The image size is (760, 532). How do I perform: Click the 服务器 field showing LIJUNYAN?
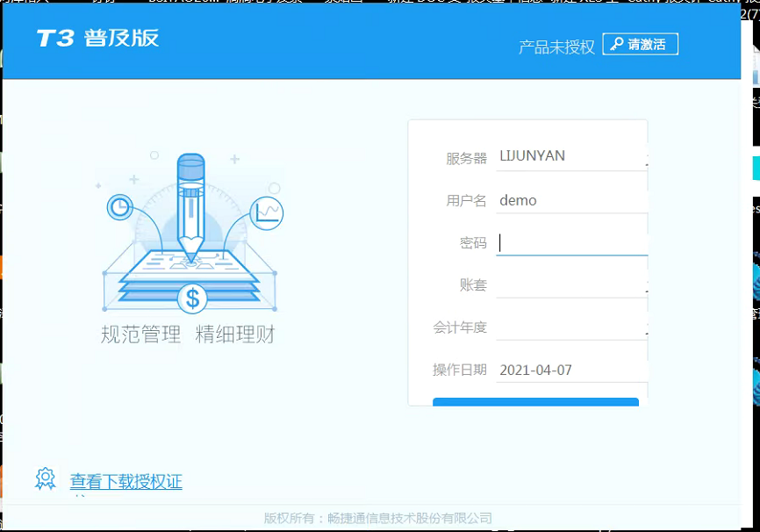tap(571, 156)
